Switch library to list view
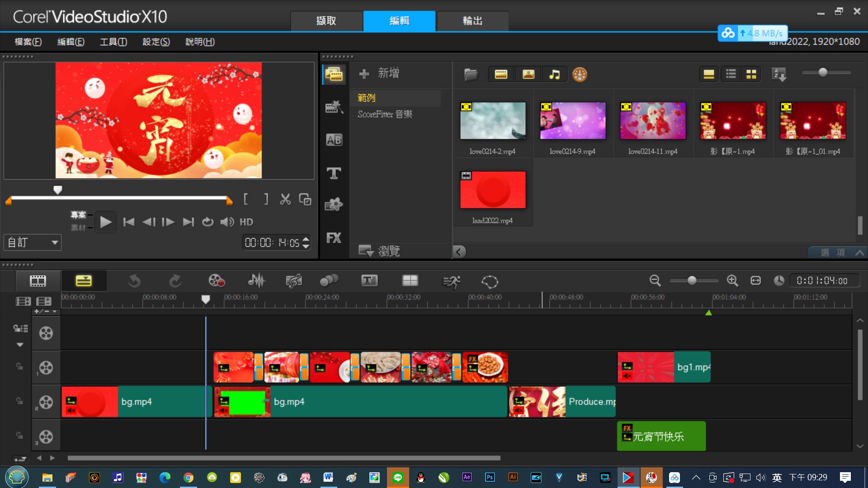Screen dimensions: 868x488 click(731, 74)
